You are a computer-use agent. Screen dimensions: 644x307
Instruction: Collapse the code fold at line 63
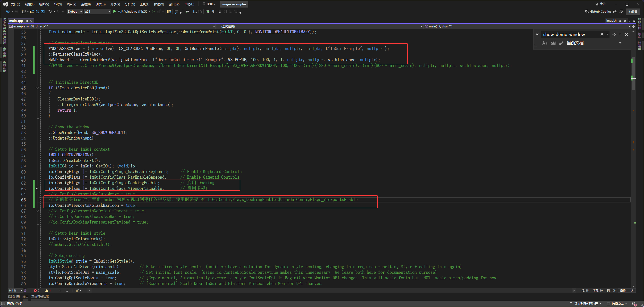(37, 189)
